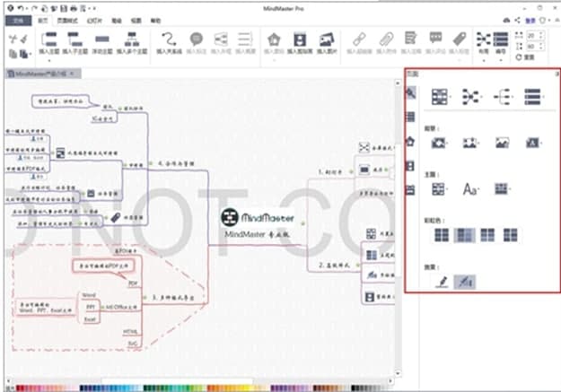Click the vertical spacing field showing 60
Screen dimensions: 561x392
pos(535,47)
